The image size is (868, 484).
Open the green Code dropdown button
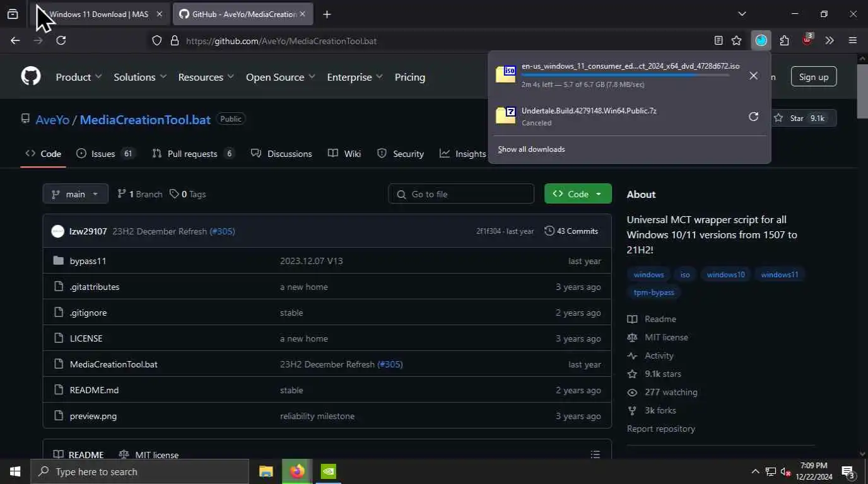578,194
